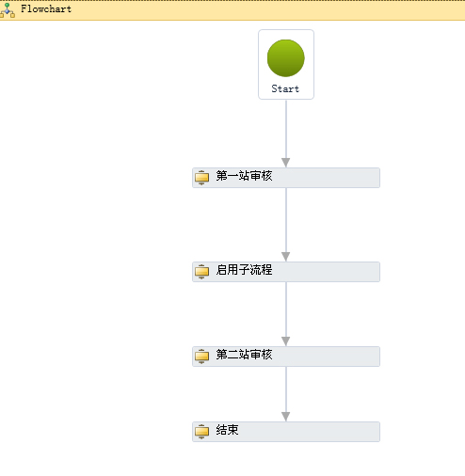Click empty right side of 启用子流程 box

[327, 272]
